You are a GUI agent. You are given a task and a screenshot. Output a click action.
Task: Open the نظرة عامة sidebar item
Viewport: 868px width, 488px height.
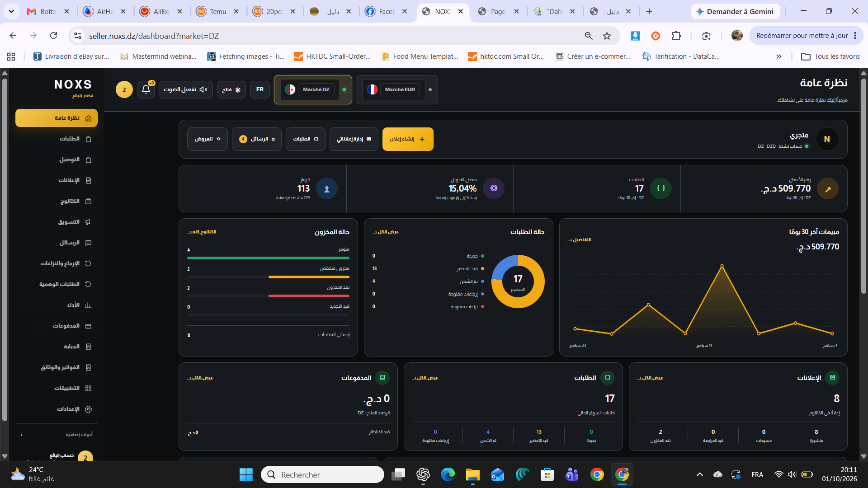pos(57,118)
